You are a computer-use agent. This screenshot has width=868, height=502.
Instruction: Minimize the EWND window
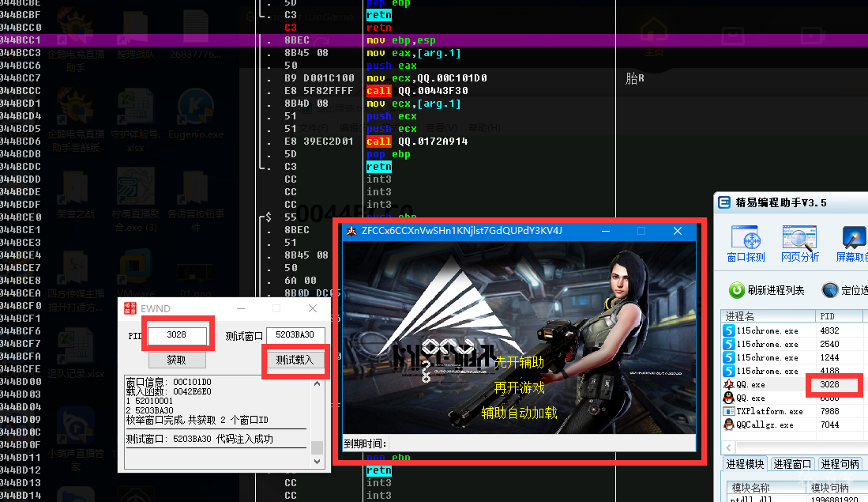pos(241,308)
